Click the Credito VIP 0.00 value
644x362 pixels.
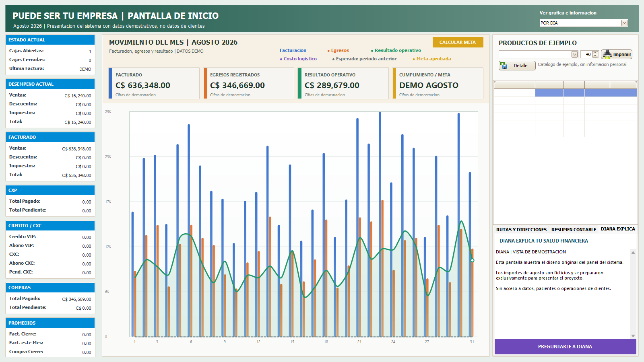87,237
